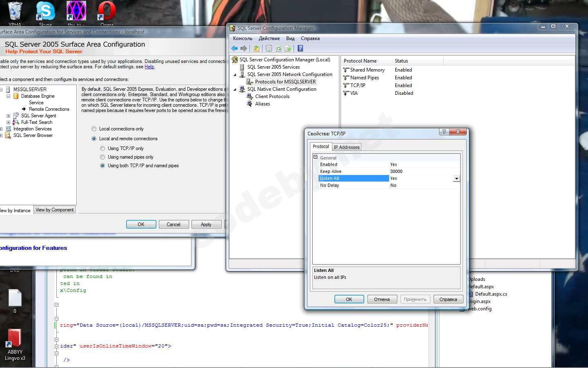Click the Full-Text Search icon
This screenshot has height=368, width=588.
point(16,122)
